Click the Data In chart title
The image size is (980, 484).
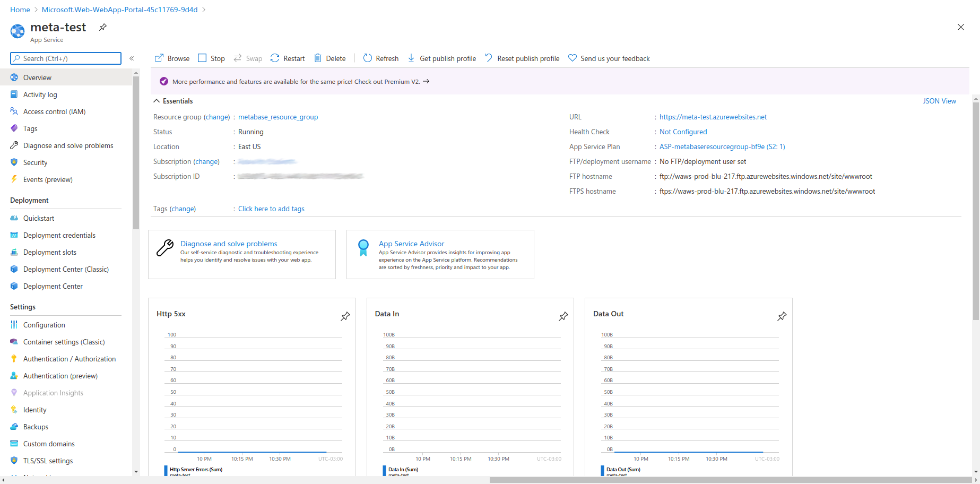[x=387, y=314]
